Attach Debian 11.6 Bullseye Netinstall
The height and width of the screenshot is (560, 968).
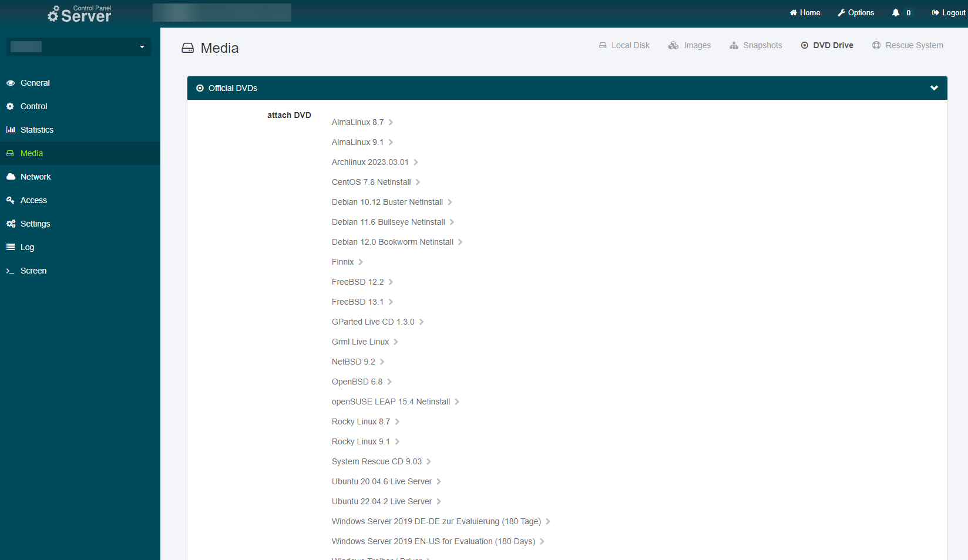393,222
